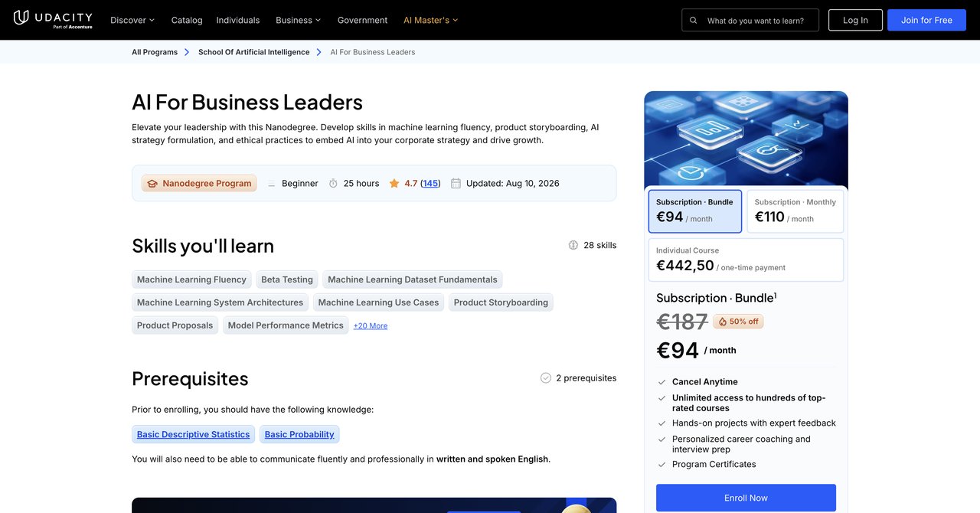The image size is (980, 513).
Task: Open Basic Probability prerequisite link
Action: point(299,434)
